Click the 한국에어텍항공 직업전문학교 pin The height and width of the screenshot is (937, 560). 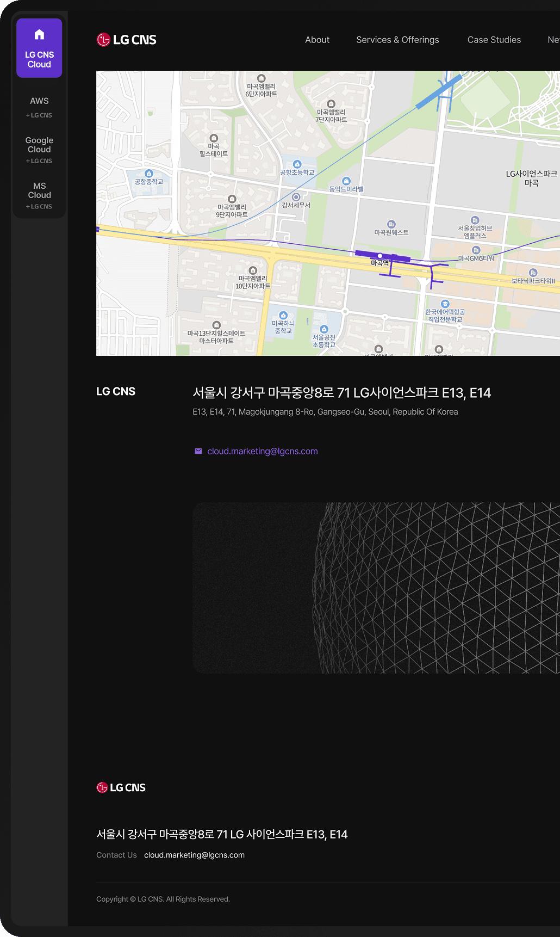(x=445, y=304)
